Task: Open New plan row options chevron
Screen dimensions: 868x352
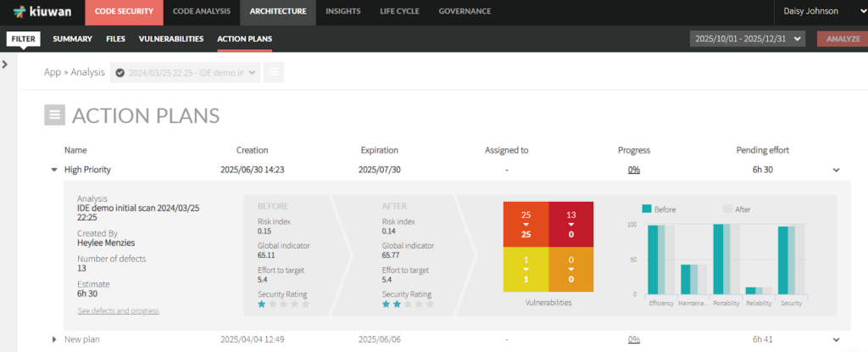Action: pos(837,339)
